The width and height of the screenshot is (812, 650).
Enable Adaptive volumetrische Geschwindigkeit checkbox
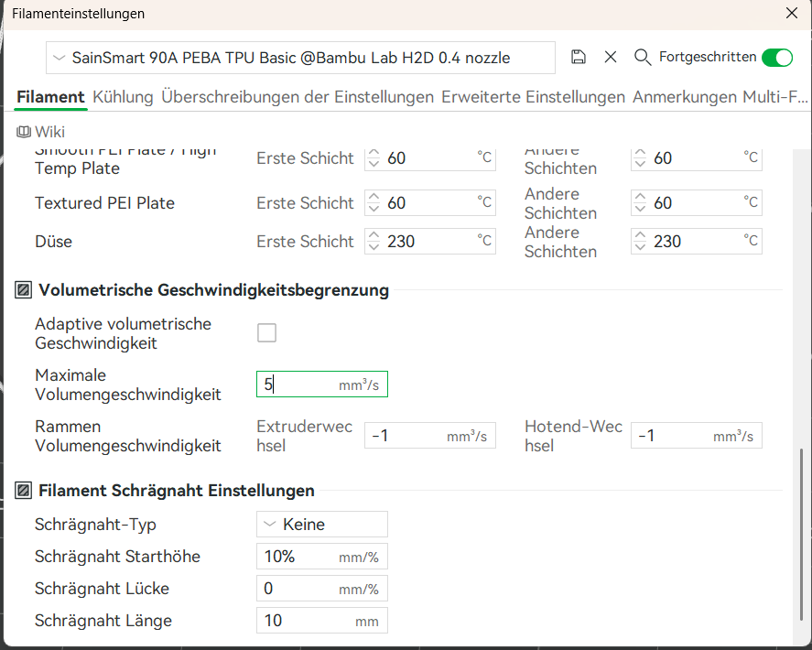pos(266,333)
